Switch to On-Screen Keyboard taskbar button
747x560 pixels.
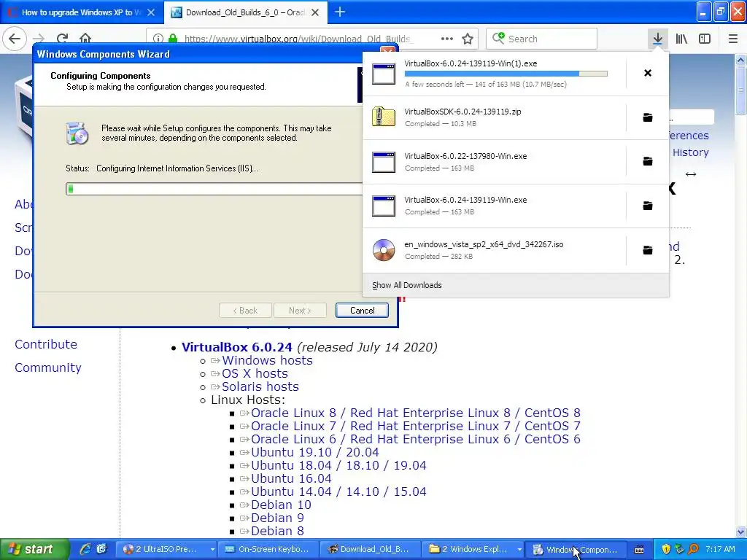point(268,550)
